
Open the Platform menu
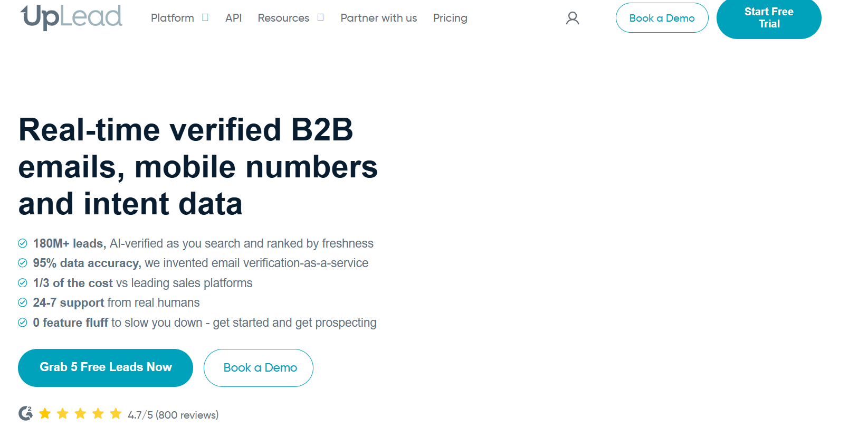[173, 18]
